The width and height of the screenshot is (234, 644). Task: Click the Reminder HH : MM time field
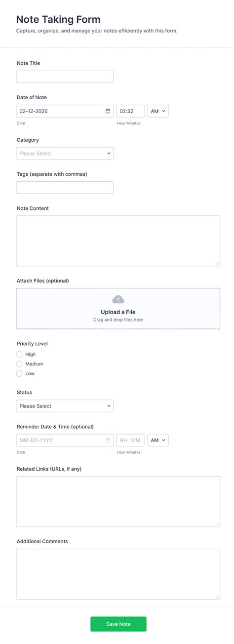[x=130, y=440]
